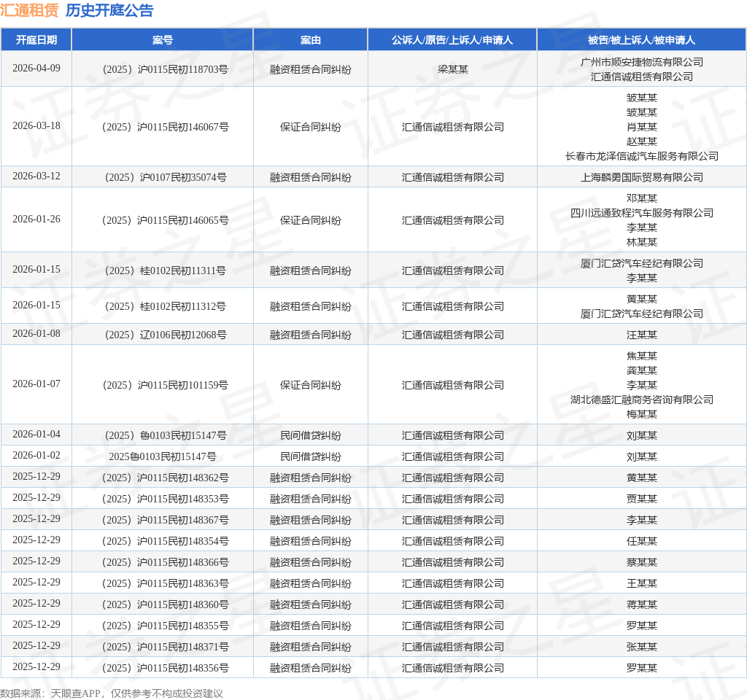Click the 历史开庭公告 heading
The height and width of the screenshot is (700, 747).
click(109, 10)
